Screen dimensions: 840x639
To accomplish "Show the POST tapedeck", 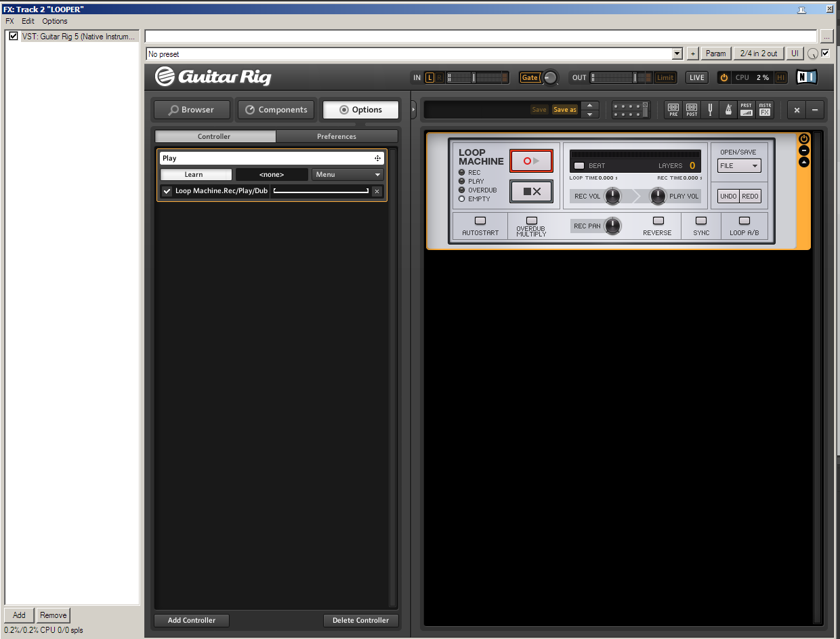I will click(x=692, y=110).
